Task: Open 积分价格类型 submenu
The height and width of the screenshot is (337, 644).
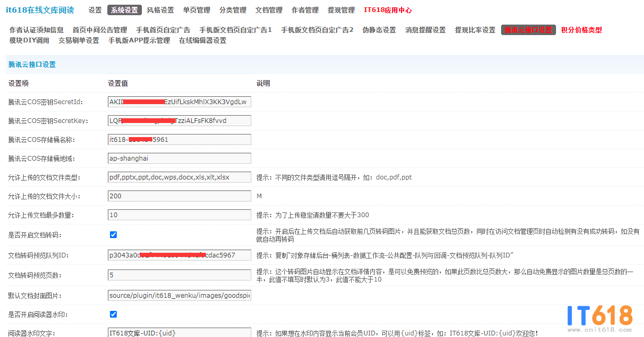Action: click(x=582, y=30)
